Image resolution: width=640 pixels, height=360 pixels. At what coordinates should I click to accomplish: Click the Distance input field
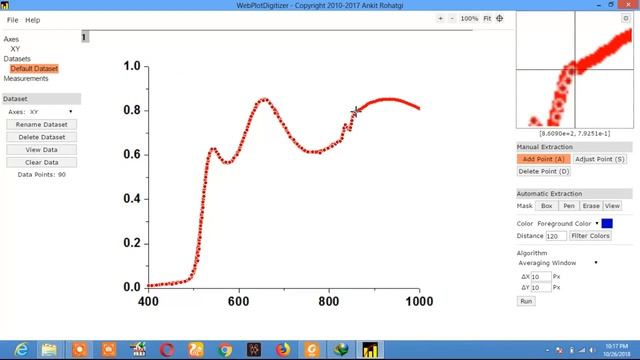[556, 236]
